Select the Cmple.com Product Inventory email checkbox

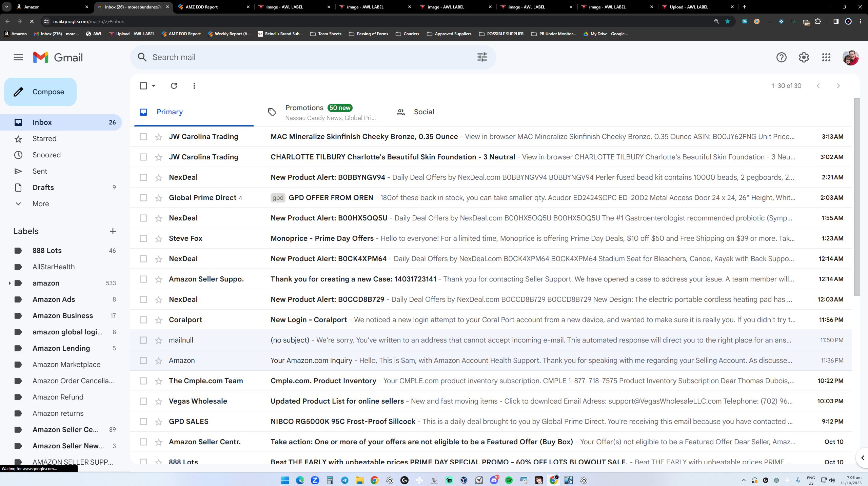point(143,381)
